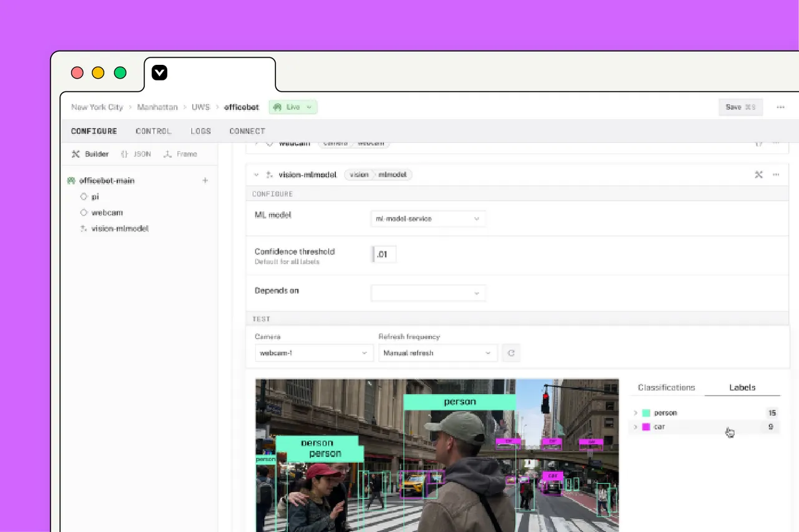
Task: Open the ML model ml-model-service dropdown
Action: [428, 219]
